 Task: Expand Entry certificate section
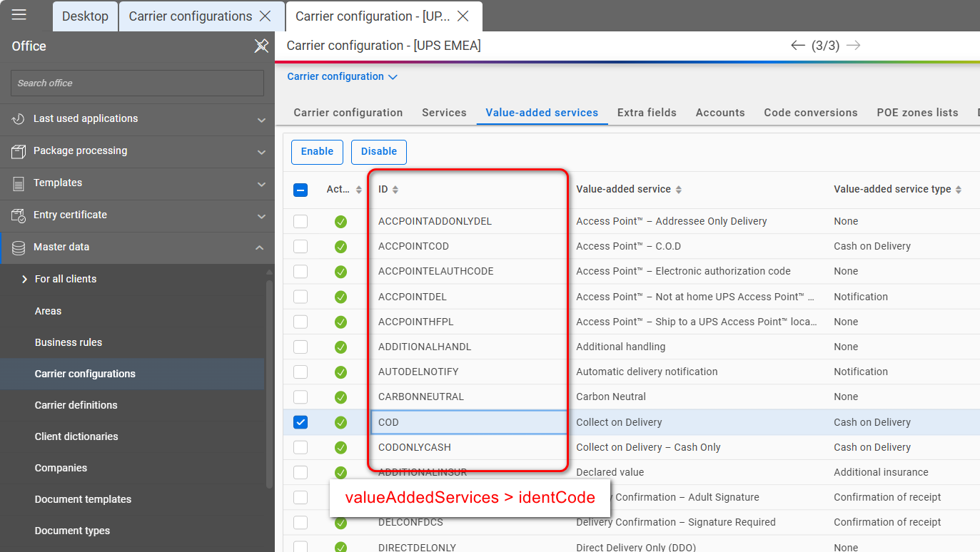[261, 216]
